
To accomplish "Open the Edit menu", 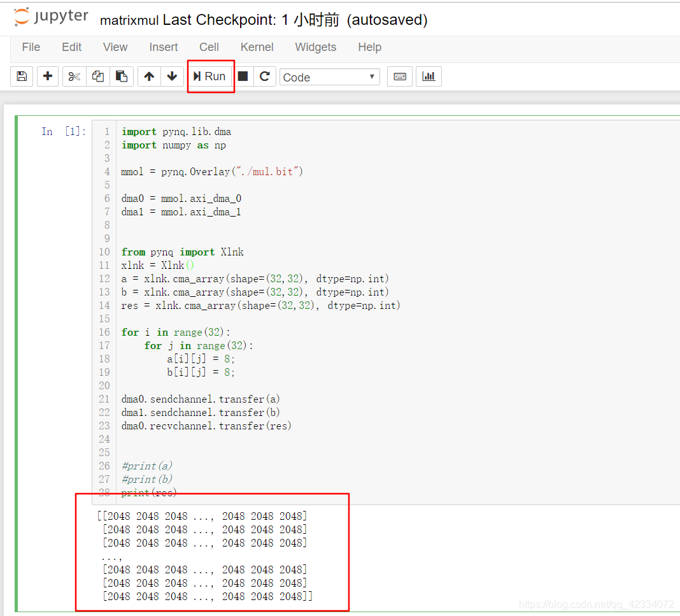I will (x=71, y=47).
